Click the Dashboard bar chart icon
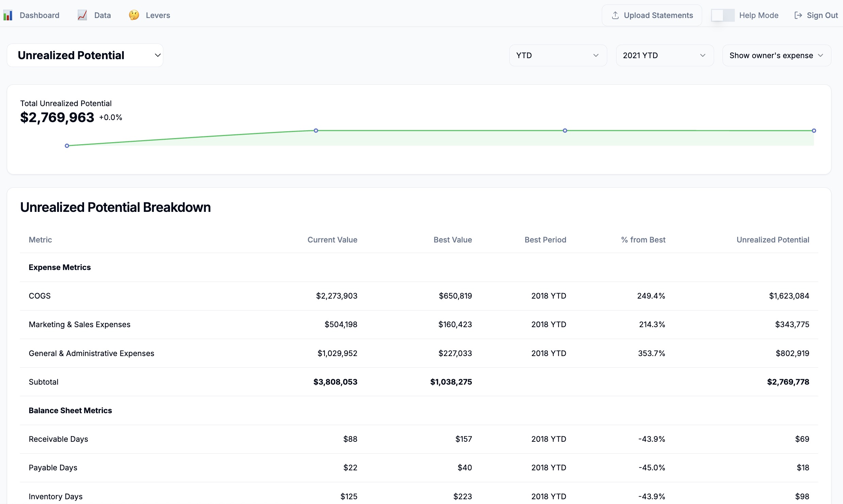The width and height of the screenshot is (843, 504). pos(8,15)
